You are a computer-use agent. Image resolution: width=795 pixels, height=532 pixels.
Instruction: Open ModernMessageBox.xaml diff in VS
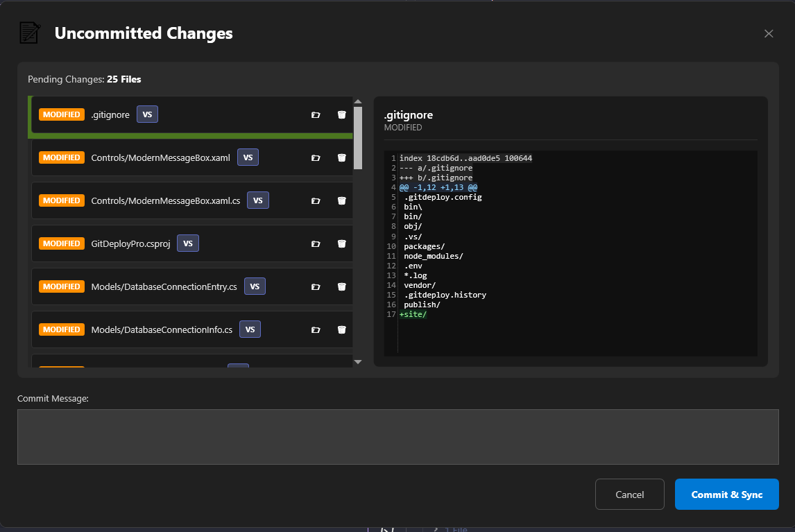(x=248, y=157)
